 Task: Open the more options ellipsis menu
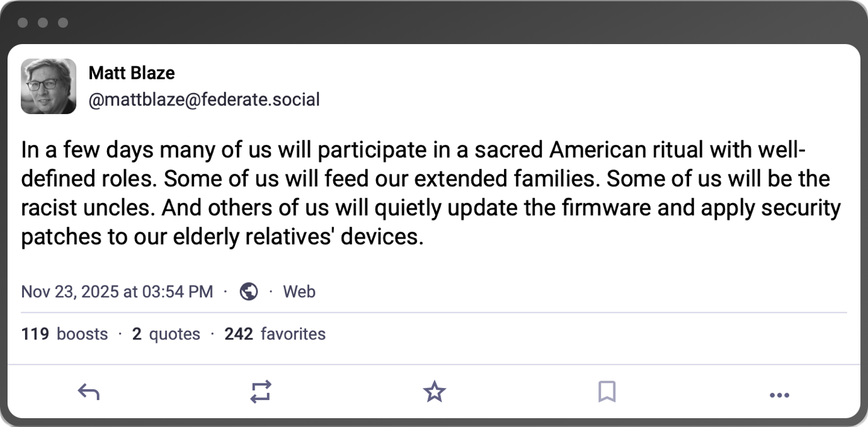779,395
